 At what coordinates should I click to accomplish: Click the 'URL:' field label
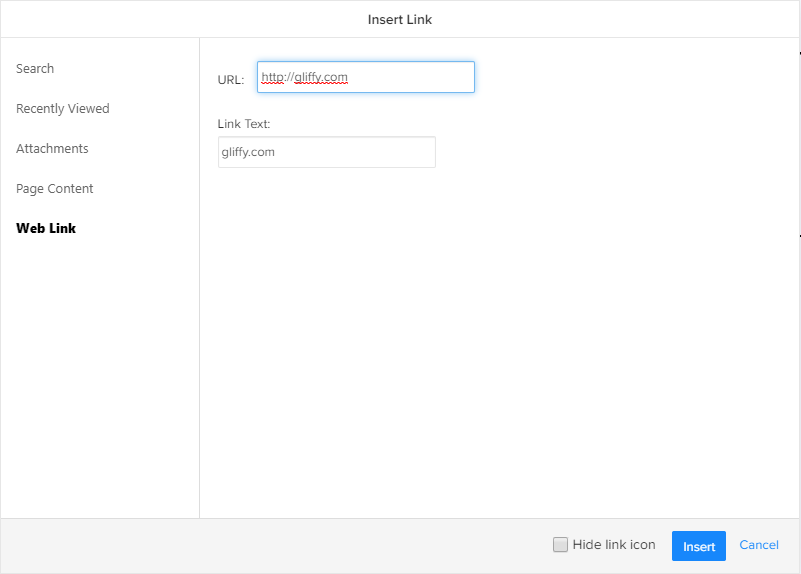click(231, 80)
